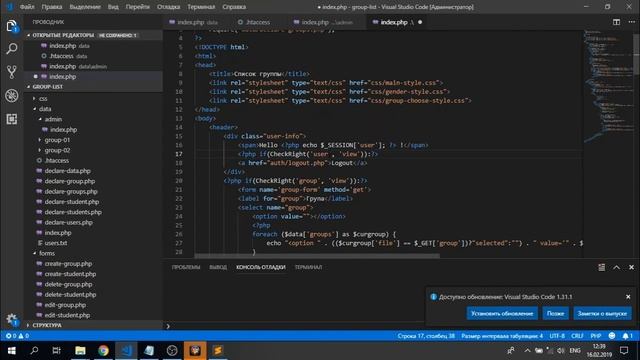Click the Release Notes button
This screenshot has height=360, width=640.
point(602,313)
